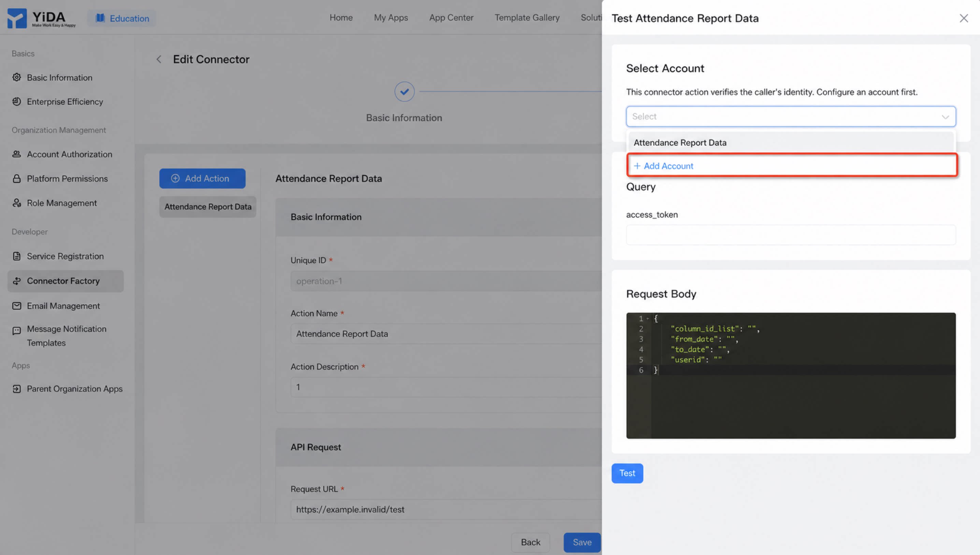Click the back arrow beside Edit Connector
Viewport: 980px width, 555px height.
click(159, 59)
